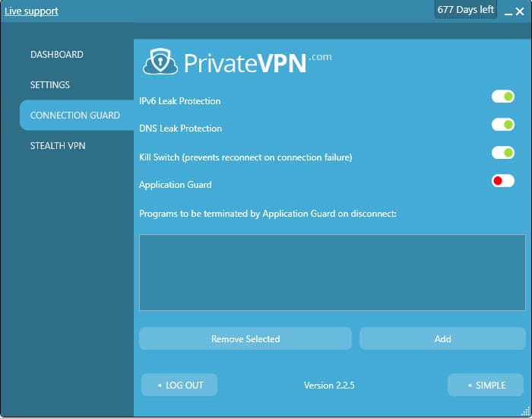Log out using the LOG OUT button
Viewport: 532px width, 419px height.
(179, 385)
